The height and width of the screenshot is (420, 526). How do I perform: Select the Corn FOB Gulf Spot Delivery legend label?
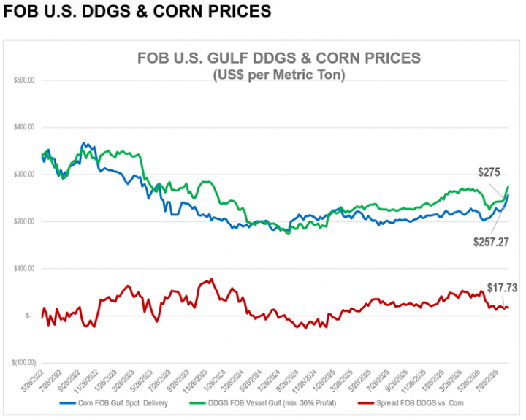123,403
